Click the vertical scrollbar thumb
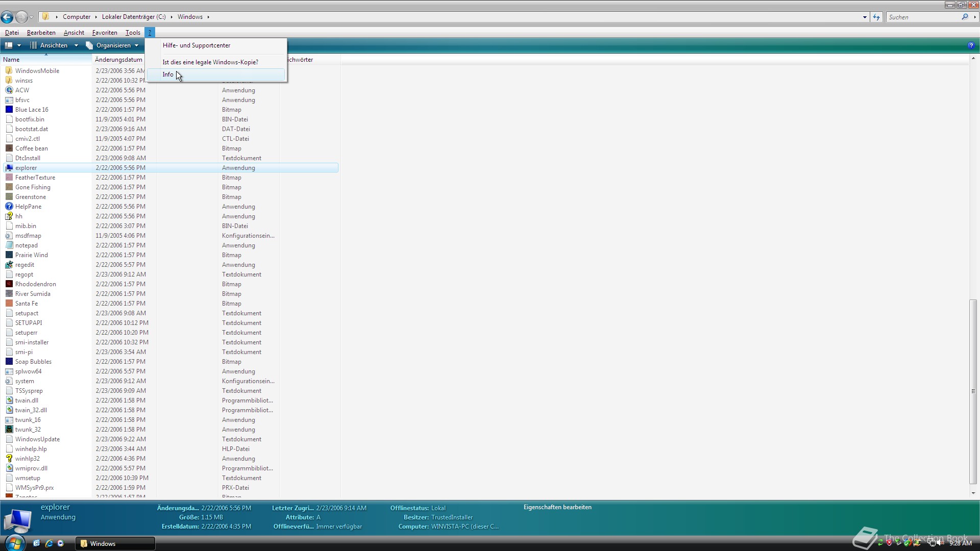The width and height of the screenshot is (980, 551). 973,391
